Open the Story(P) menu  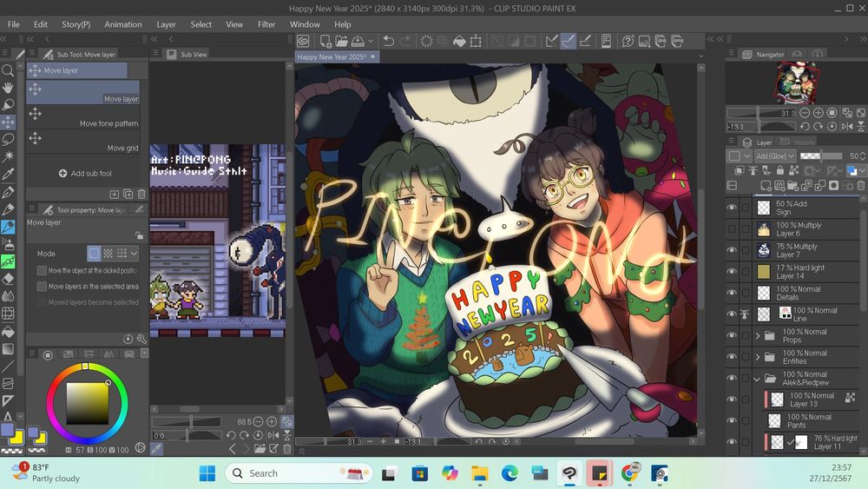click(x=76, y=24)
